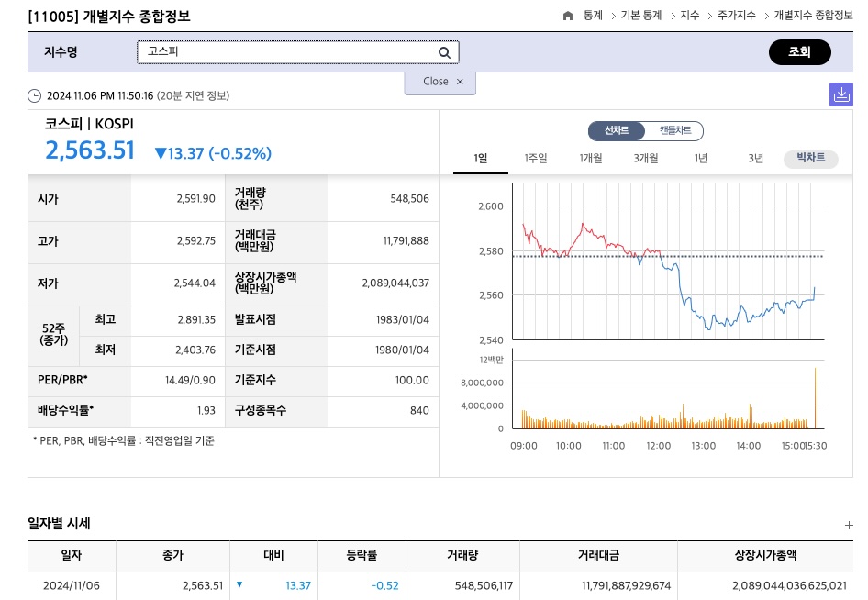Click the timestamp 2024.11.06 PM 11:50:16
This screenshot has height=600, width=868.
100,95
